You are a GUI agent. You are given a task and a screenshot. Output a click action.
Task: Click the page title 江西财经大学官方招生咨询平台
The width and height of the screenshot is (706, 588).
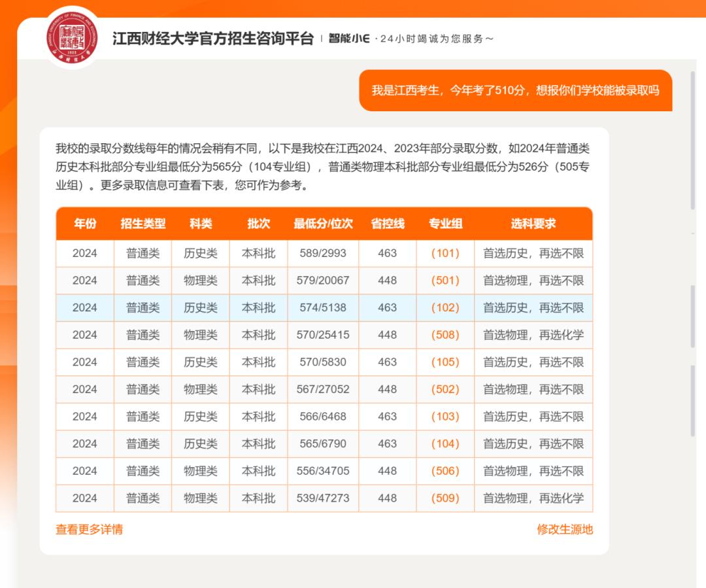coord(213,39)
